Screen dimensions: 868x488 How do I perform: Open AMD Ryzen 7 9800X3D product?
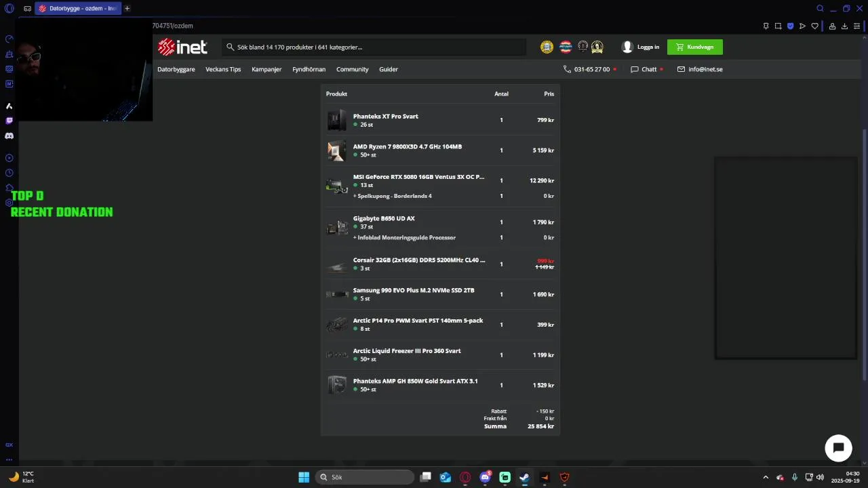[408, 146]
